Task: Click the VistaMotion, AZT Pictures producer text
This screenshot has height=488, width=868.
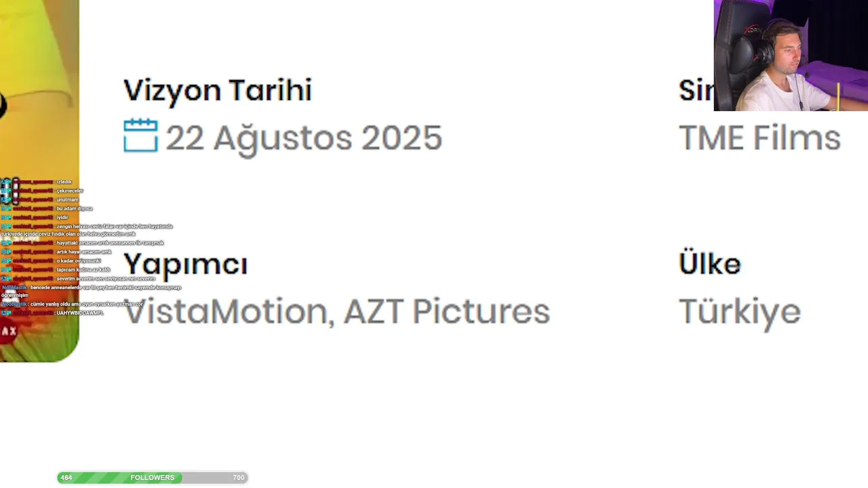Action: pos(336,312)
